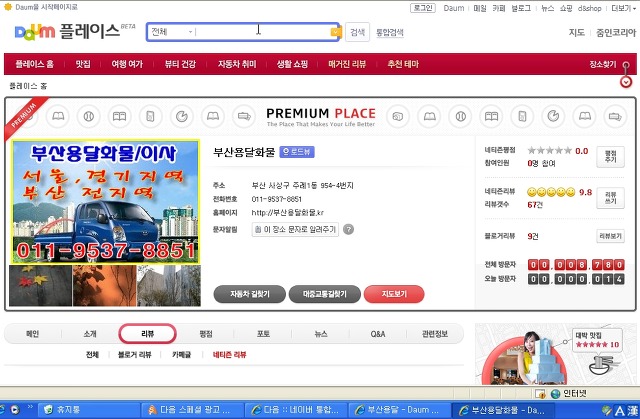Open the 메일 link in top bar
Screen dimensions: 640x419
point(480,8)
